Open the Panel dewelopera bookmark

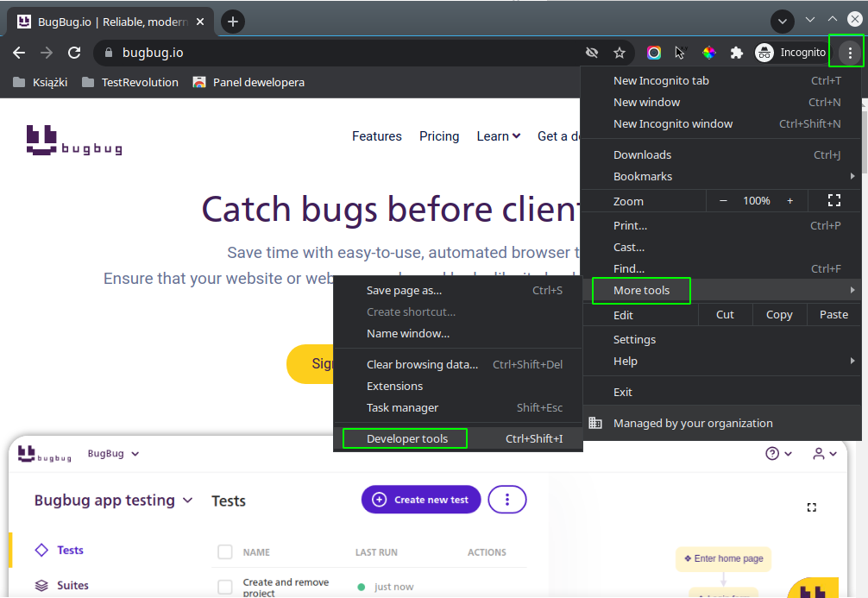[248, 83]
